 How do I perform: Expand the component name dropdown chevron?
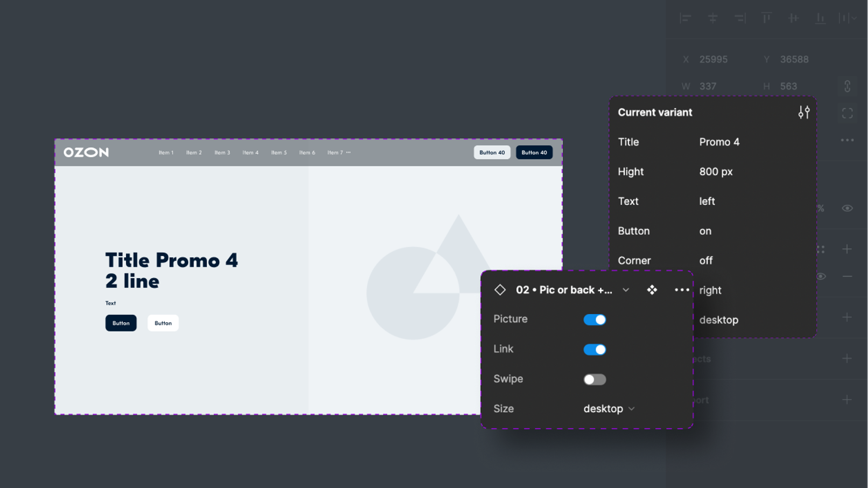[625, 290]
